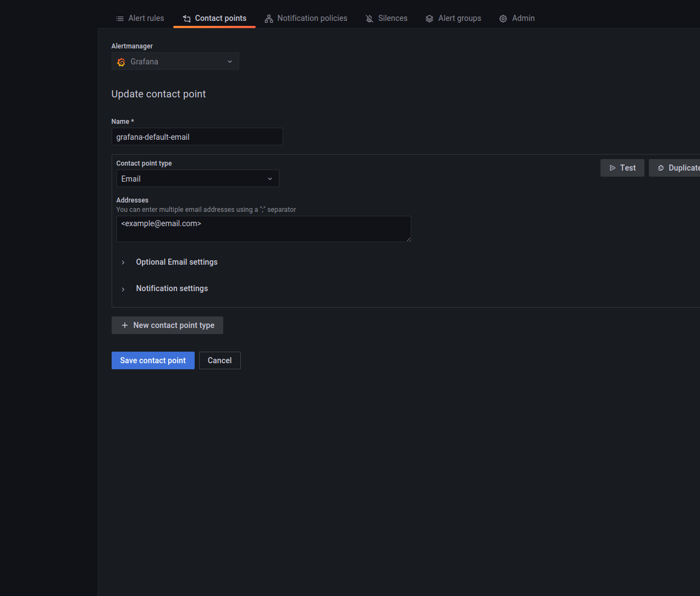
Task: Click the Notification policies sitemap icon
Action: pos(269,19)
